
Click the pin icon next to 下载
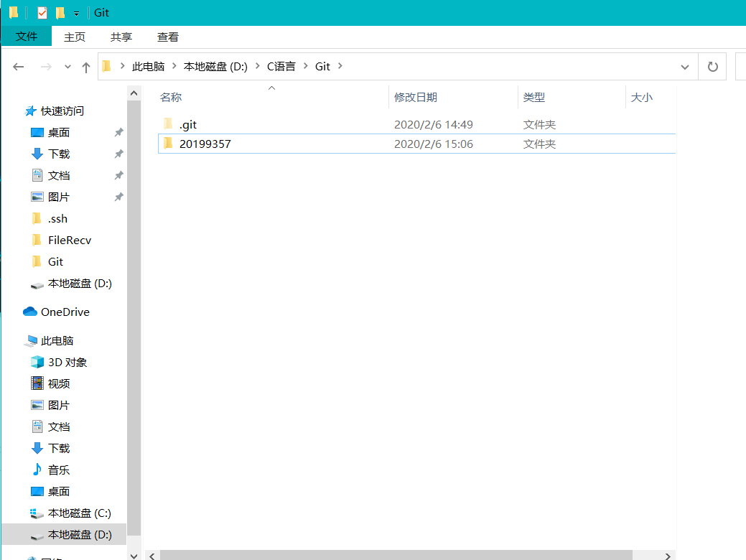(119, 154)
